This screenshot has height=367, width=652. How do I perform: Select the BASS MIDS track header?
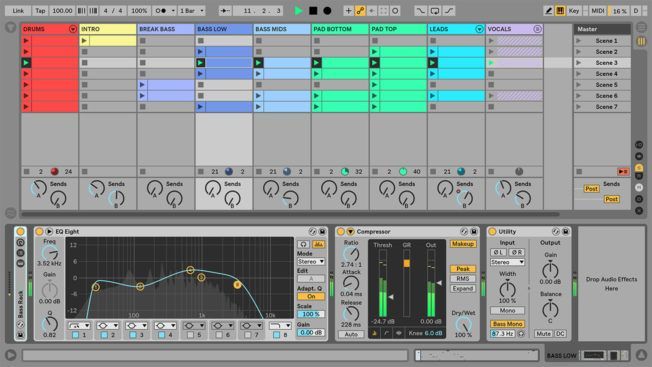282,29
